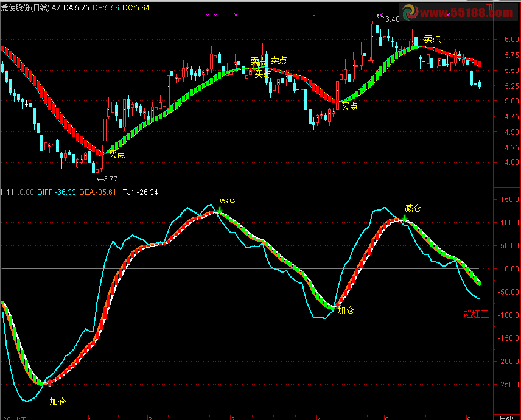Click the 赵红卫 author text
This screenshot has height=420, width=521.
[x=476, y=314]
